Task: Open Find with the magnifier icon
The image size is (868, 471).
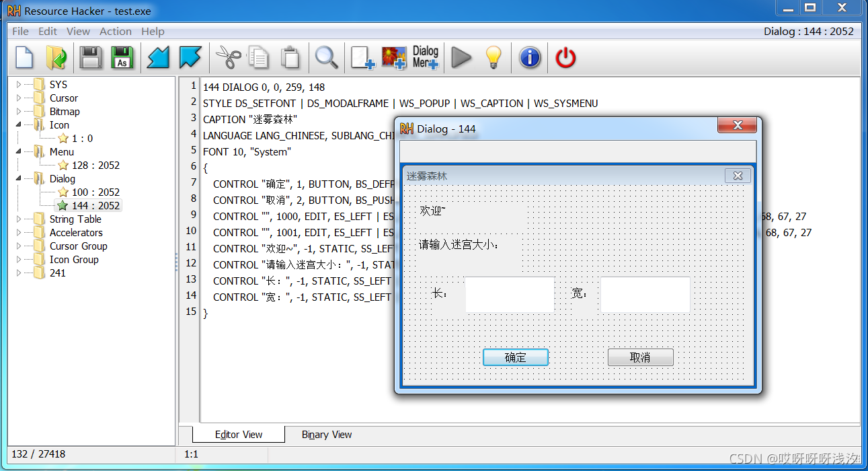Action: coord(326,57)
